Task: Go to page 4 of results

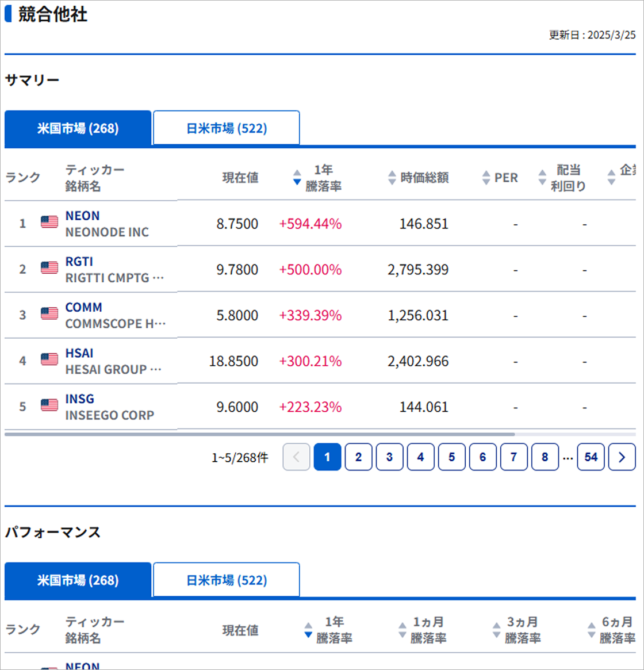Action: point(420,457)
